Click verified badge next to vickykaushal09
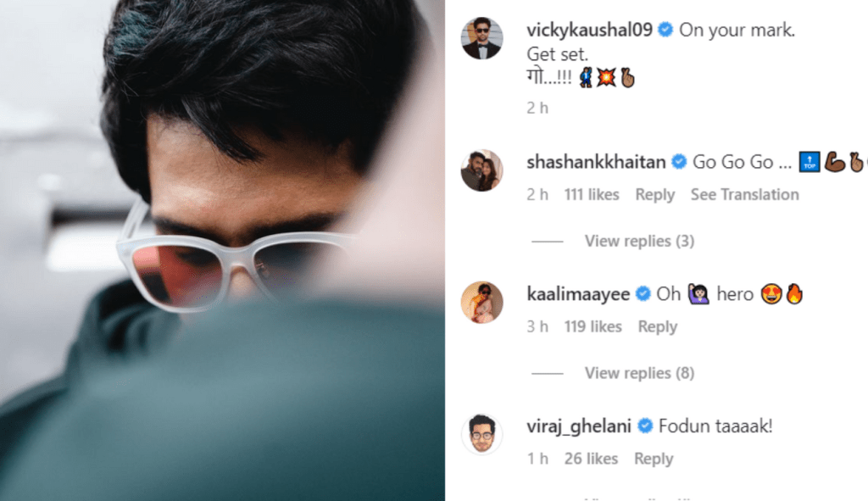Viewport: 868px width, 501px height. pyautogui.click(x=665, y=31)
